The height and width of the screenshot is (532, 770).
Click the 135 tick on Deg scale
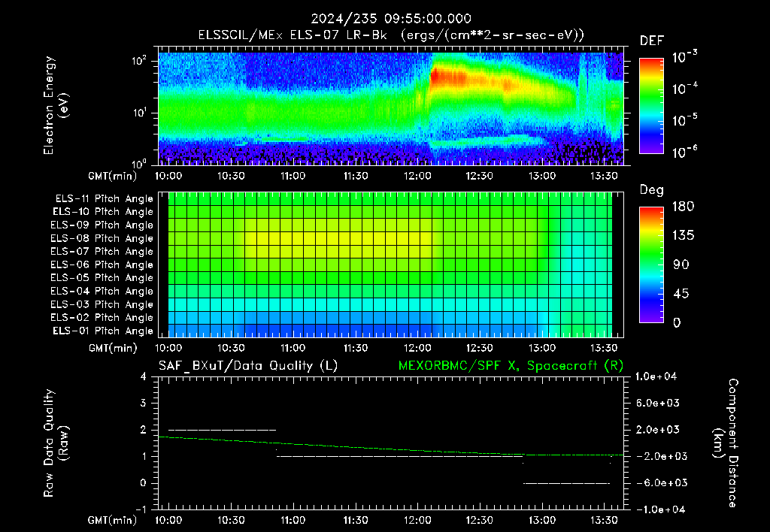tap(683, 236)
